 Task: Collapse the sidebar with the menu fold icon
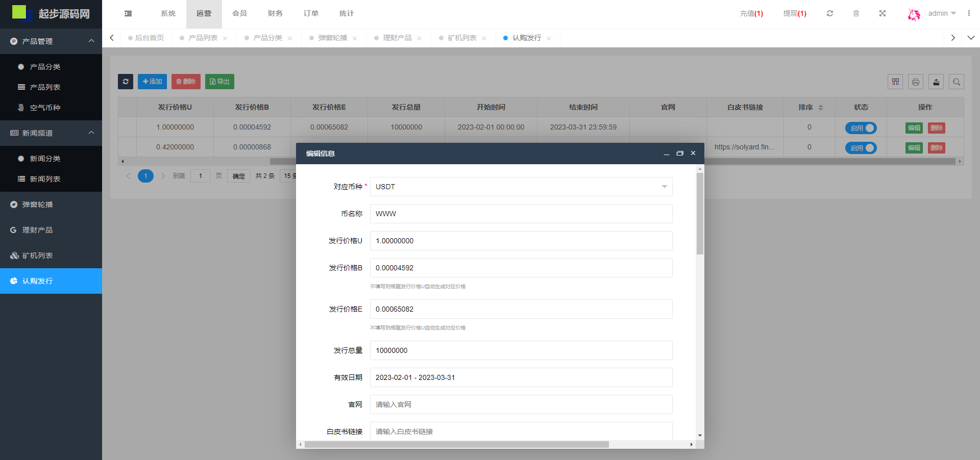click(x=128, y=13)
